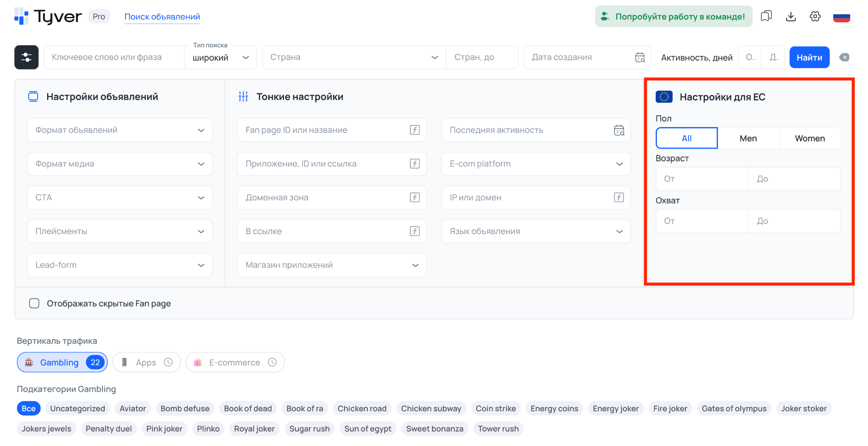Focus the Возраст До field

click(794, 179)
